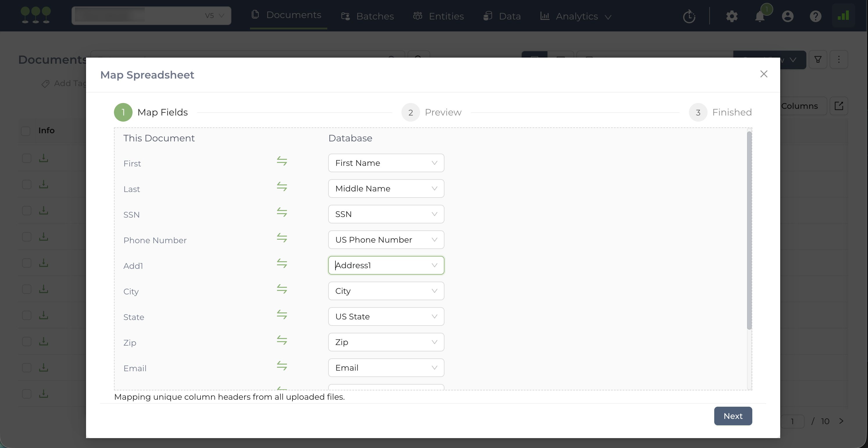
Task: Click the green bar chart icon top right
Action: (x=843, y=15)
